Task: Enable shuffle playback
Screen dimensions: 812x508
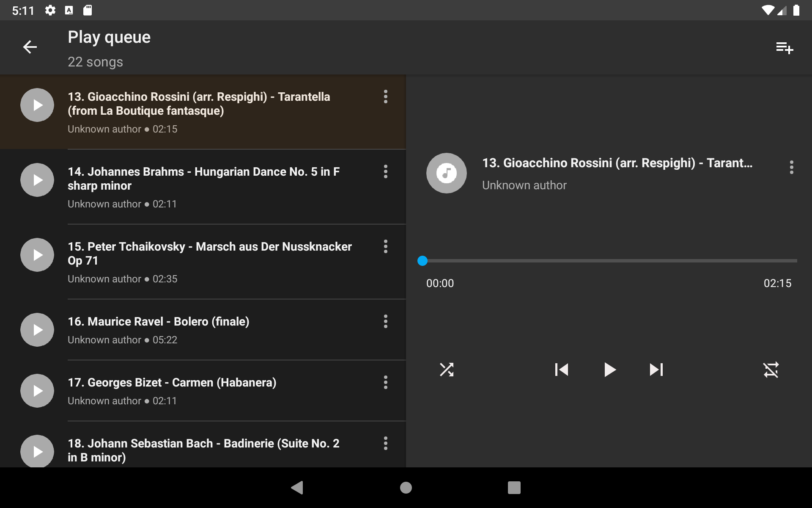Action: tap(447, 370)
